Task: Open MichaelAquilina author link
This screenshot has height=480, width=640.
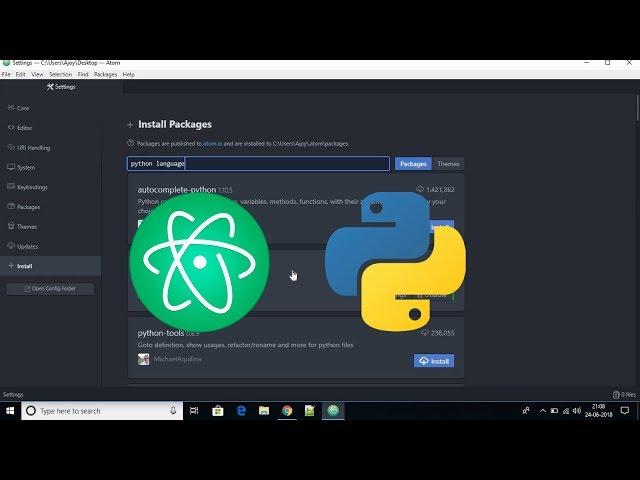Action: pos(178,359)
